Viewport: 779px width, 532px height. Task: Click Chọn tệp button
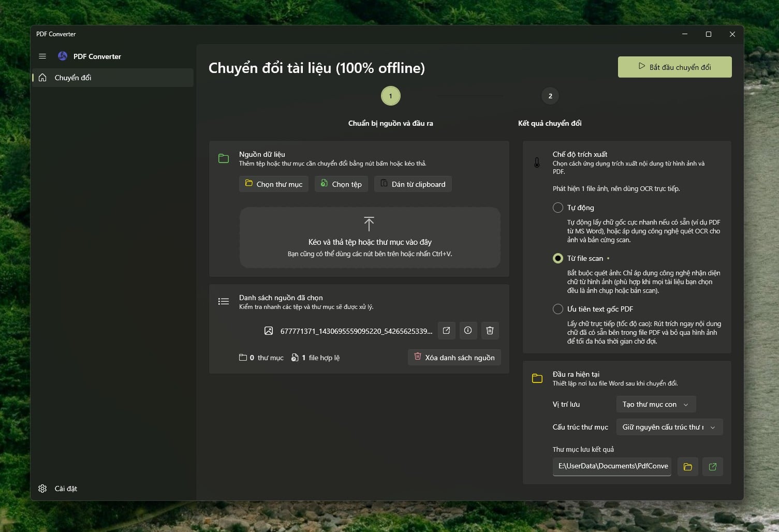[x=341, y=184]
